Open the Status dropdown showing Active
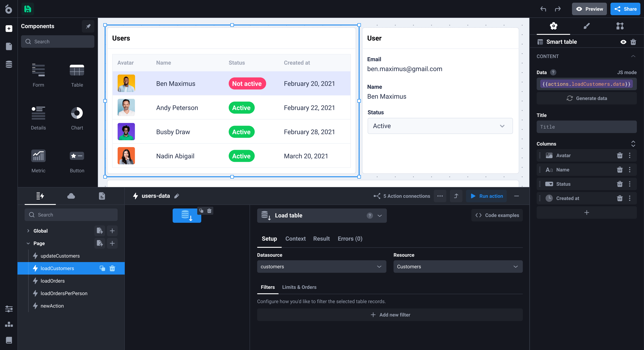This screenshot has width=644, height=350. click(x=440, y=126)
